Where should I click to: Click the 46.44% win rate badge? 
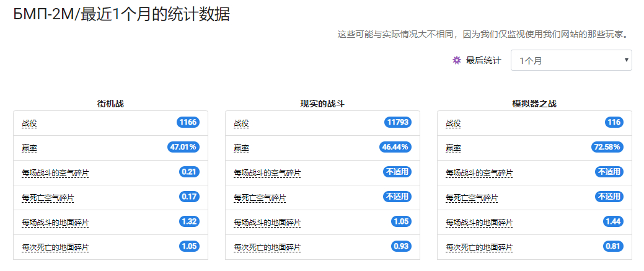tap(395, 147)
